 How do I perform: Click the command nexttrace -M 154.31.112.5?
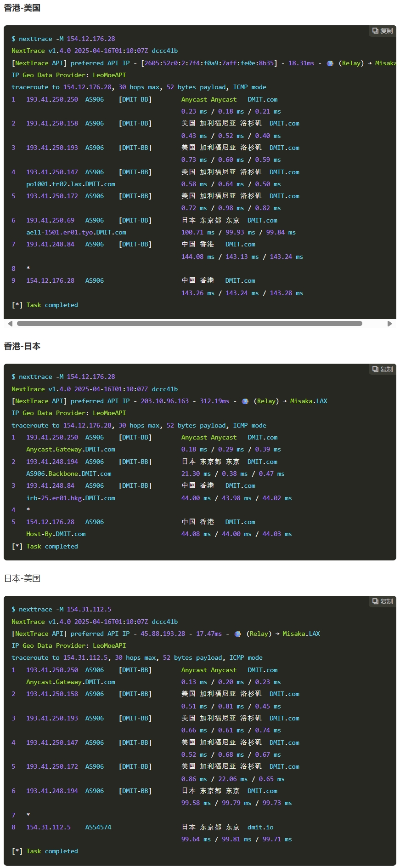(x=65, y=609)
